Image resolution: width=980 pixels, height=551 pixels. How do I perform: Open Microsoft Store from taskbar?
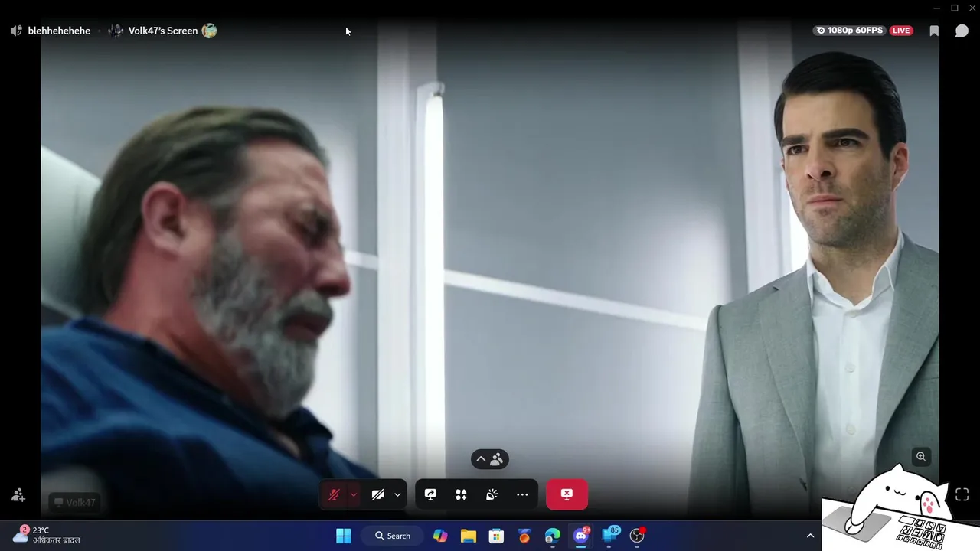[496, 536]
